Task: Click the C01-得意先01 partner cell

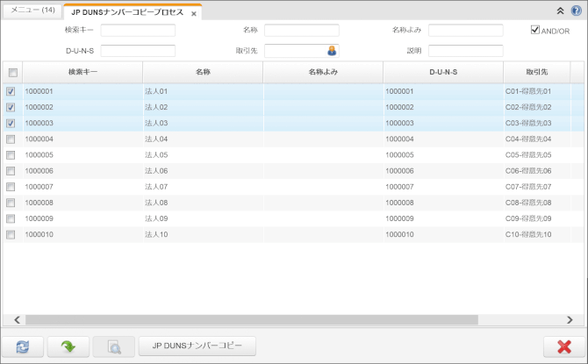Action: [536, 91]
